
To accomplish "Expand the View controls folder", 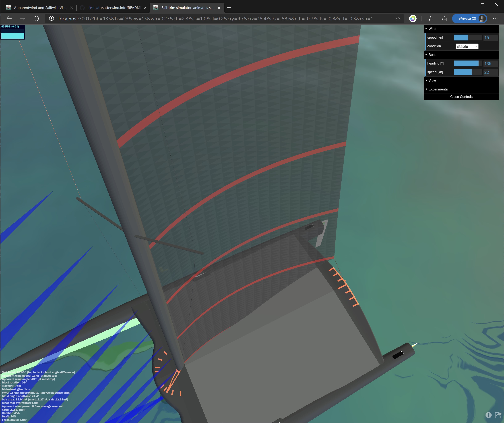I will pyautogui.click(x=432, y=81).
